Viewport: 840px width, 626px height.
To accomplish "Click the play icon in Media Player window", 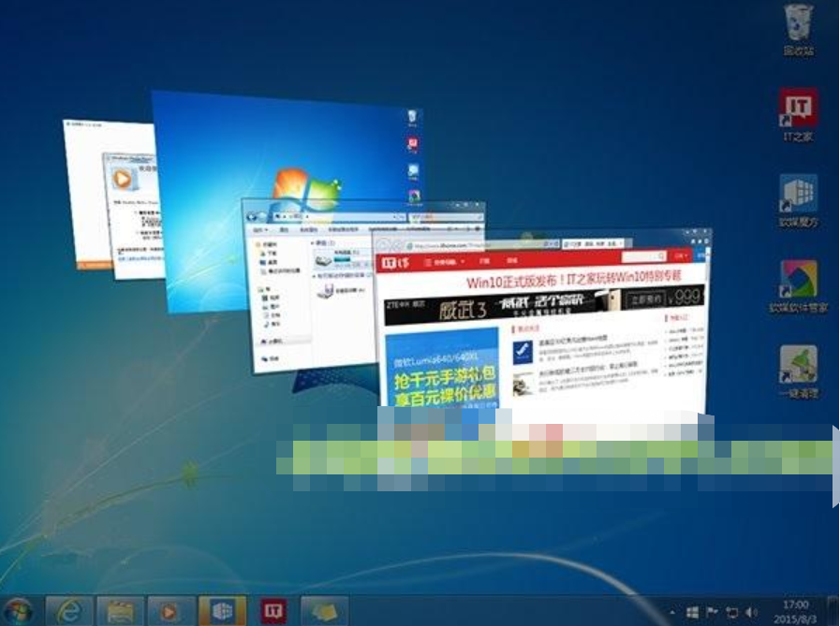I will pos(122,179).
